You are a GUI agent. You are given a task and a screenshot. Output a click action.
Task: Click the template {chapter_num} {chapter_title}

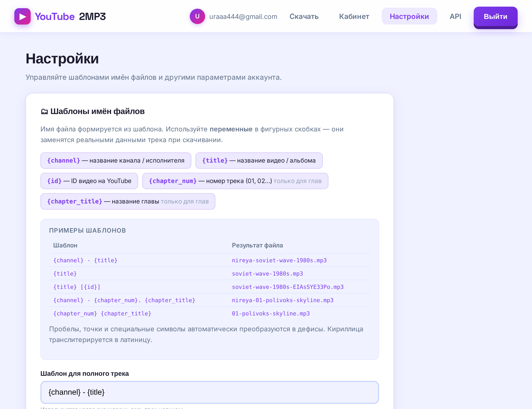click(x=102, y=313)
